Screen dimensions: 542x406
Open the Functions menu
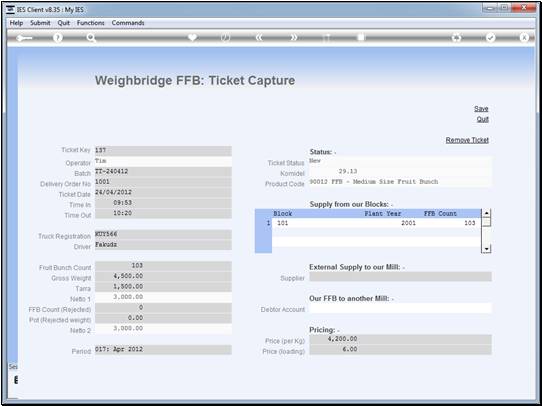coord(91,23)
